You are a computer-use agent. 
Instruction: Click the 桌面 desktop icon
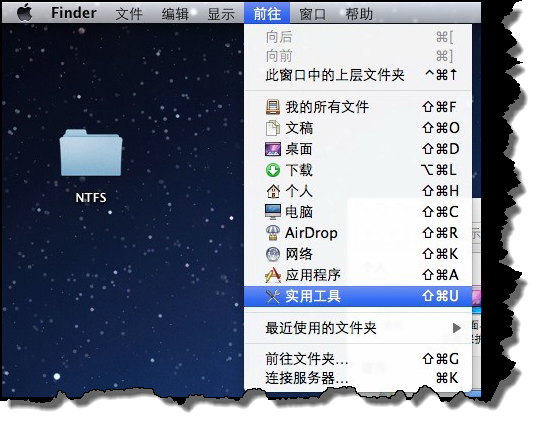273,149
